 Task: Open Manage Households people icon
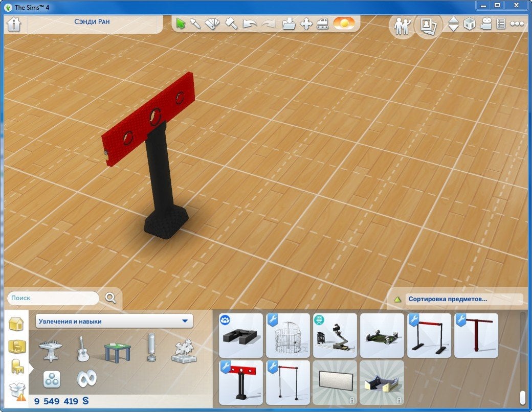pos(403,26)
